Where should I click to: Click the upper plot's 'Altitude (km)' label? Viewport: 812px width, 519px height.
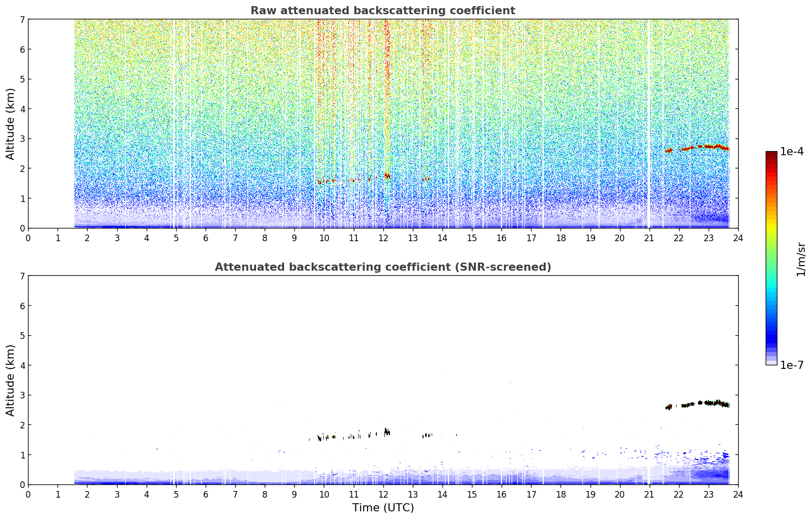point(11,124)
